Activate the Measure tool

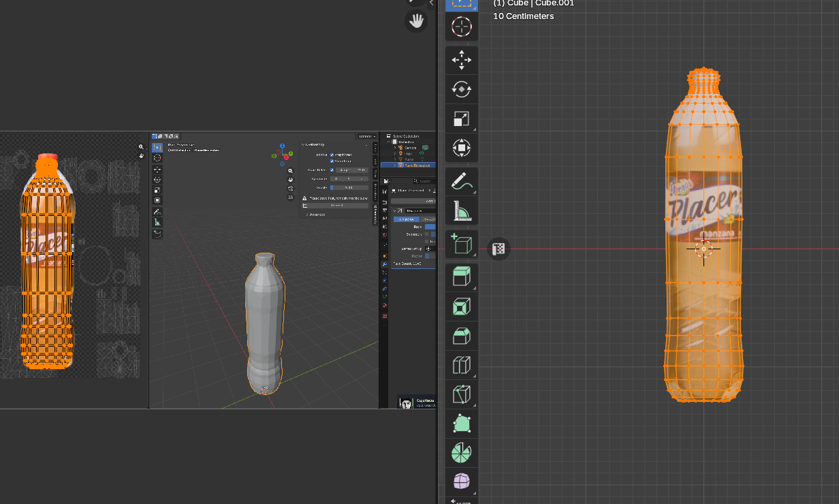(x=461, y=211)
